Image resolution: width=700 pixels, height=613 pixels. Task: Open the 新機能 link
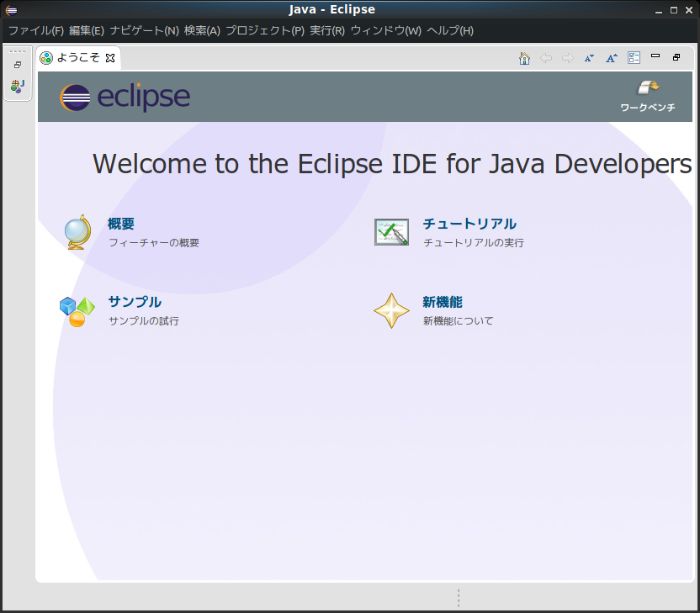pyautogui.click(x=443, y=302)
